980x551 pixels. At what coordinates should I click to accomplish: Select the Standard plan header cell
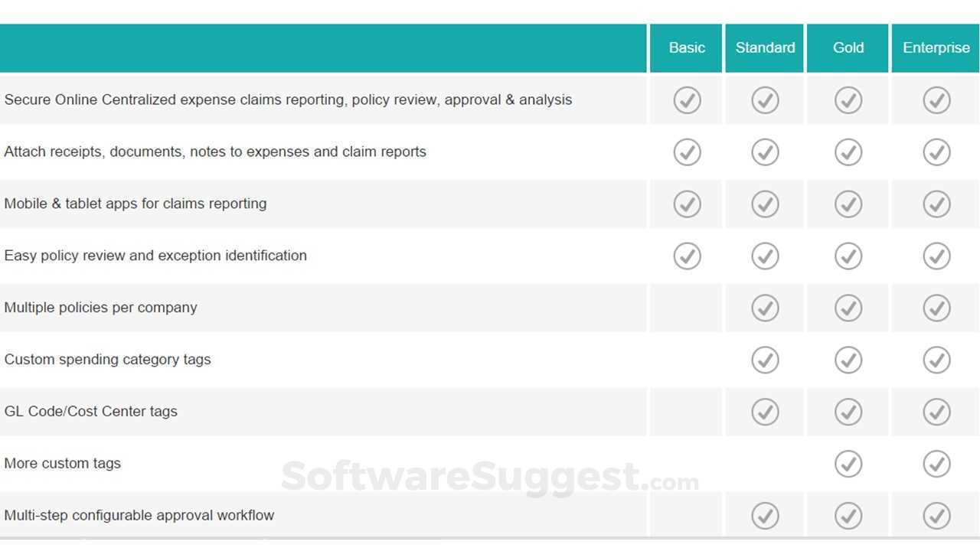click(x=765, y=47)
